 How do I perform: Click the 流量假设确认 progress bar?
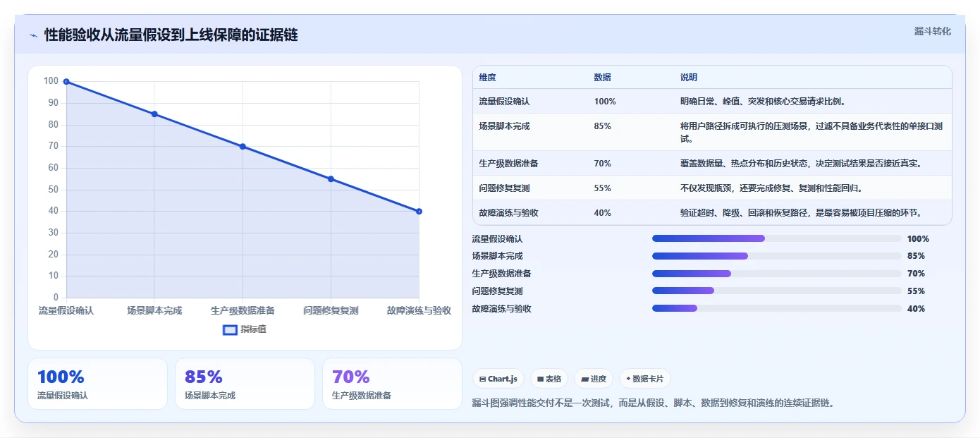coord(777,238)
